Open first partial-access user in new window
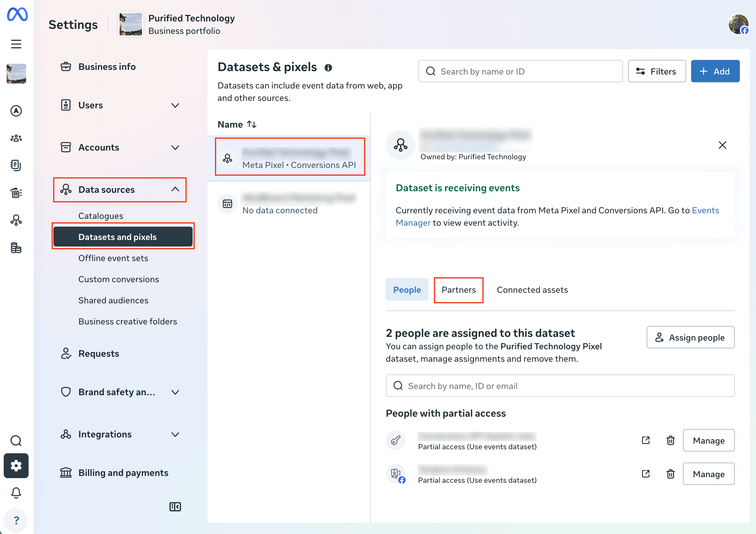Image resolution: width=756 pixels, height=534 pixels. tap(645, 440)
